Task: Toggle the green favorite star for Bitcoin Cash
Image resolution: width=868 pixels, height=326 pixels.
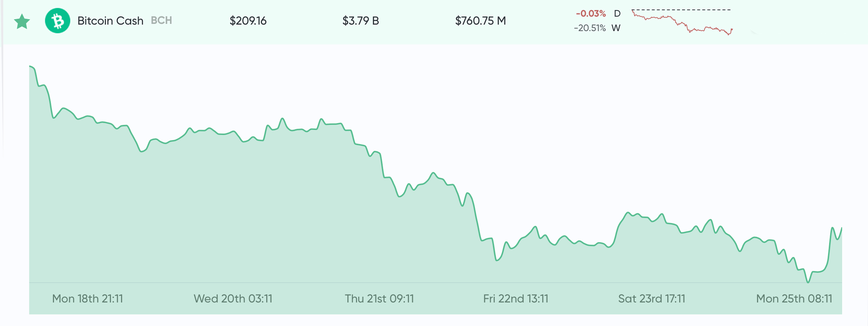Action: tap(22, 21)
